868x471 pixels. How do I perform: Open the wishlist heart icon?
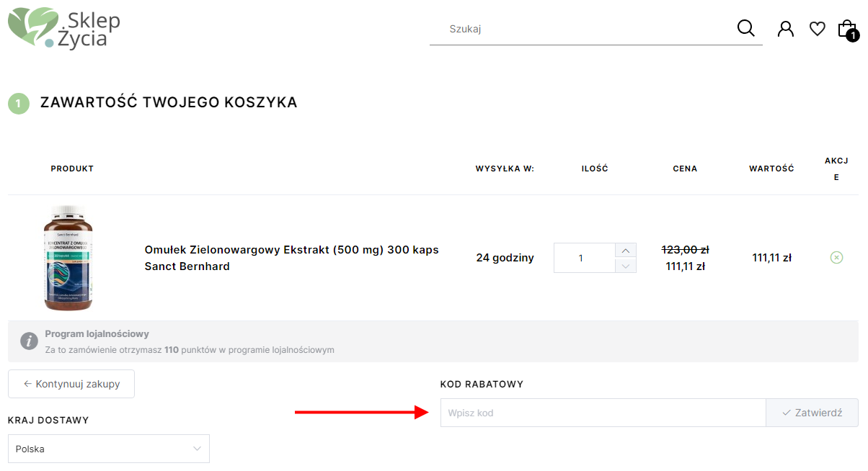point(817,29)
